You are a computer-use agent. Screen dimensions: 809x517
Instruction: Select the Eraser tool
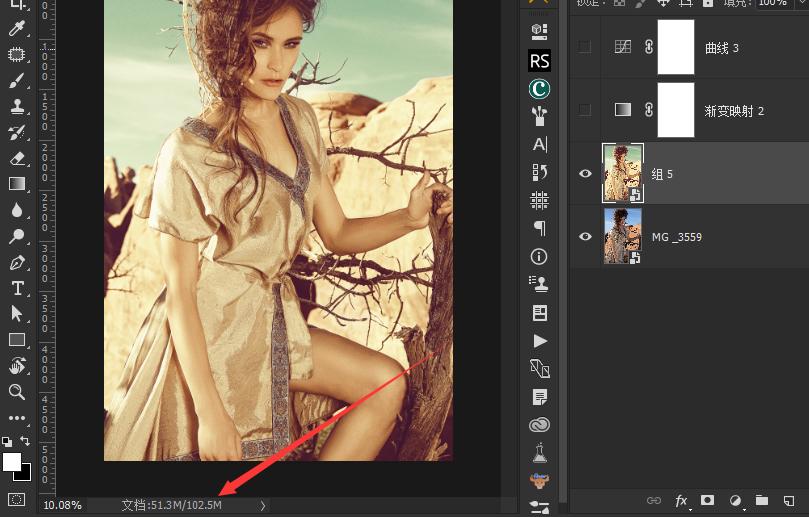pyautogui.click(x=17, y=158)
